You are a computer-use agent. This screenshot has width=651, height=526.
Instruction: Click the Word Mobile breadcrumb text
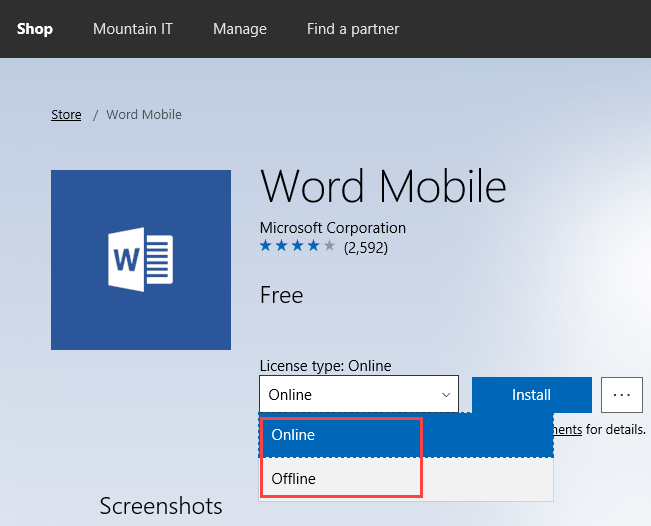144,115
